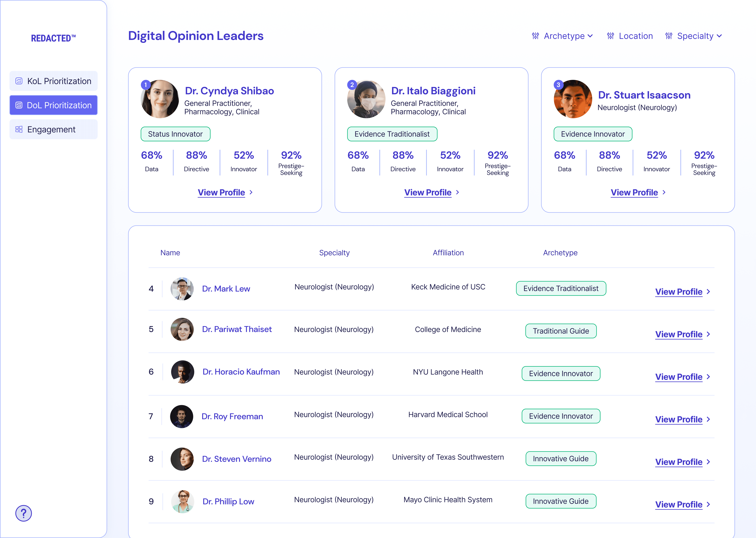The image size is (756, 538).
Task: Click the Digital Opinion Leaders heading
Action: pos(196,36)
